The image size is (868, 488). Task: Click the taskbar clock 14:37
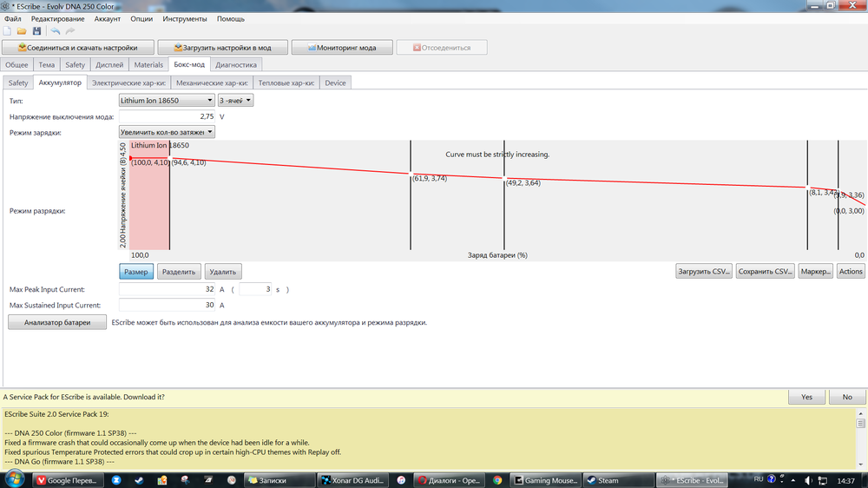tap(845, 481)
